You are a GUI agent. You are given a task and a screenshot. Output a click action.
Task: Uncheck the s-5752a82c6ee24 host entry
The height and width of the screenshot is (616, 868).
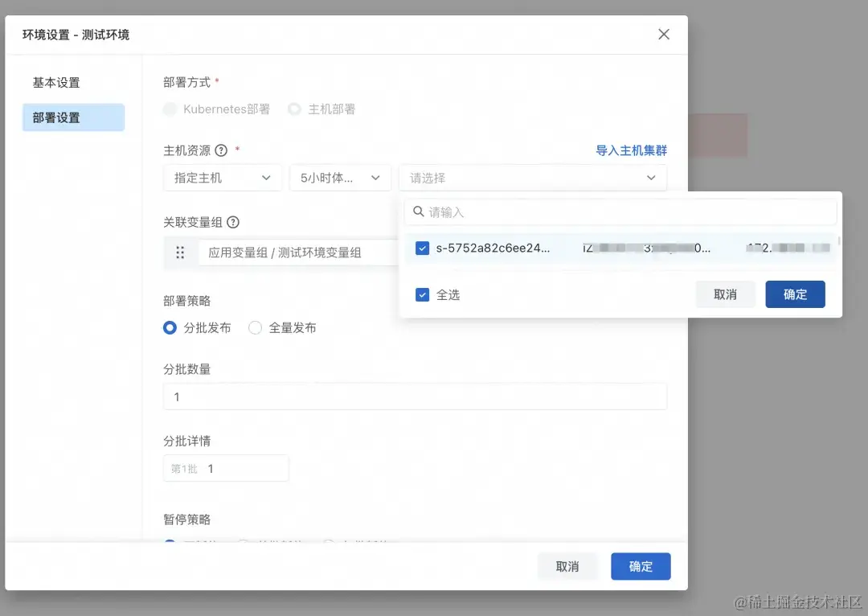tap(422, 248)
